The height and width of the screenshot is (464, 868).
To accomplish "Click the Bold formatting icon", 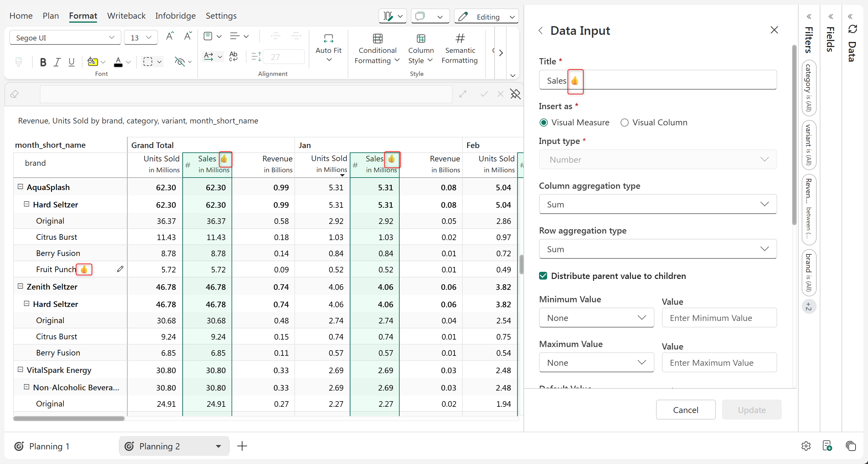I will coord(43,62).
